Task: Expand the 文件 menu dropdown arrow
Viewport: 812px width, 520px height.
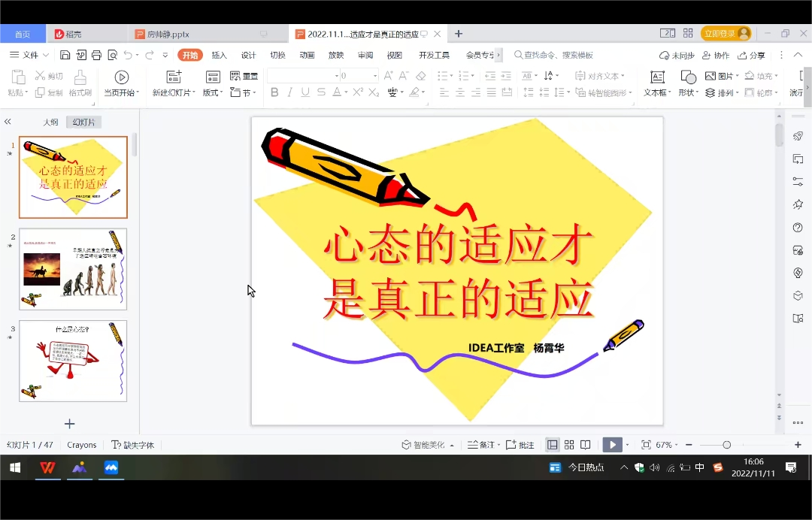Action: click(46, 55)
